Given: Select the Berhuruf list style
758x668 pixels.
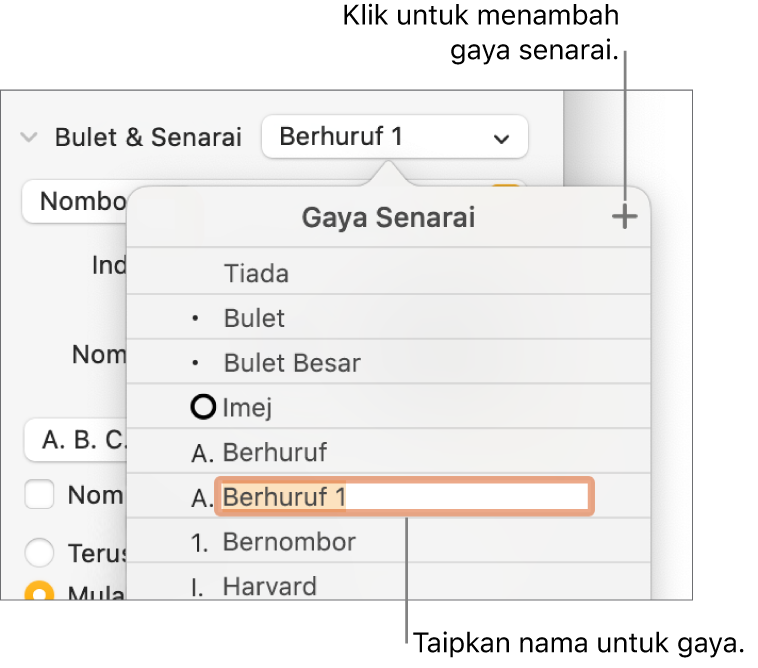Looking at the screenshot, I should pyautogui.click(x=274, y=452).
